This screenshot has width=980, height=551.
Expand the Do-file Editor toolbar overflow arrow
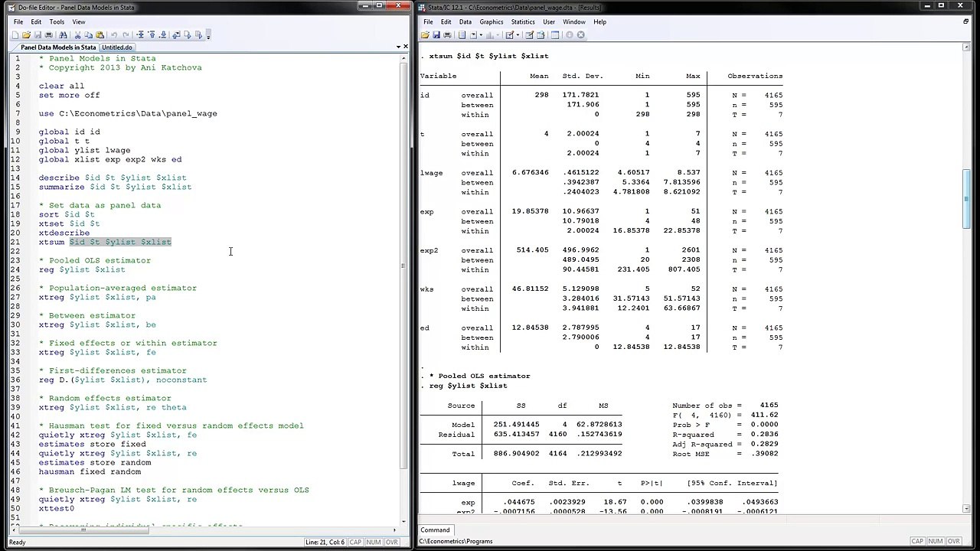point(208,34)
